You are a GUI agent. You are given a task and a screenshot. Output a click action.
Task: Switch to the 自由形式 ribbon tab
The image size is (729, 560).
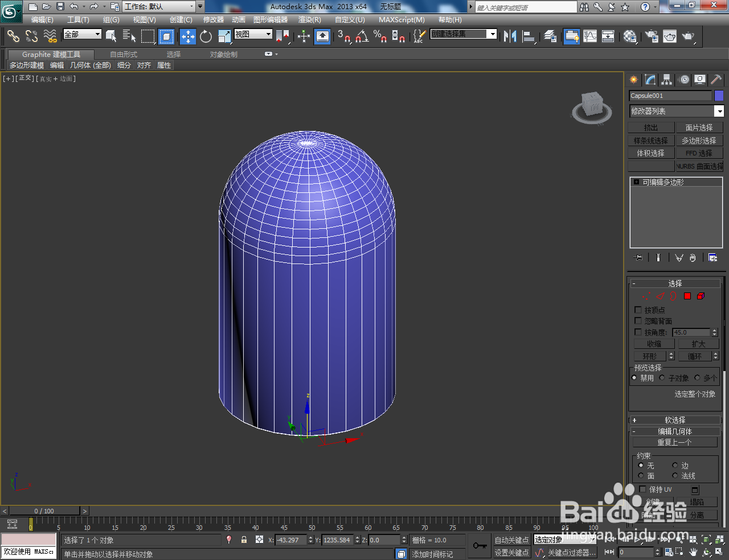pyautogui.click(x=124, y=55)
